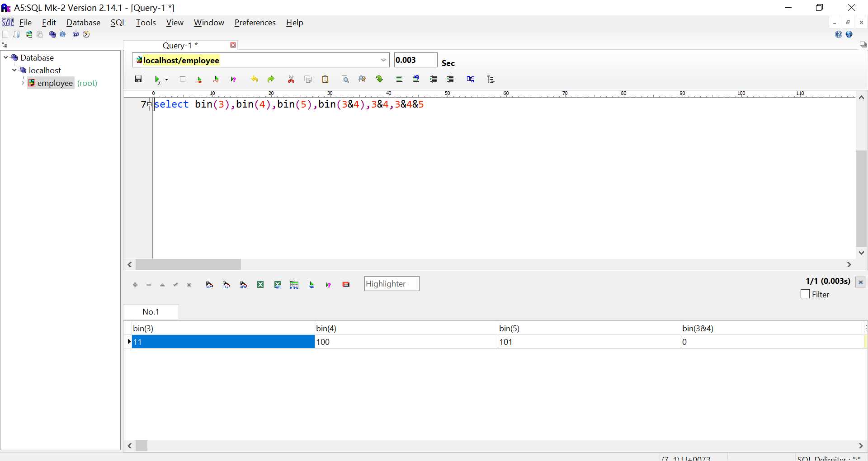The width and height of the screenshot is (868, 461).
Task: Close the Query-1 tab
Action: point(233,45)
